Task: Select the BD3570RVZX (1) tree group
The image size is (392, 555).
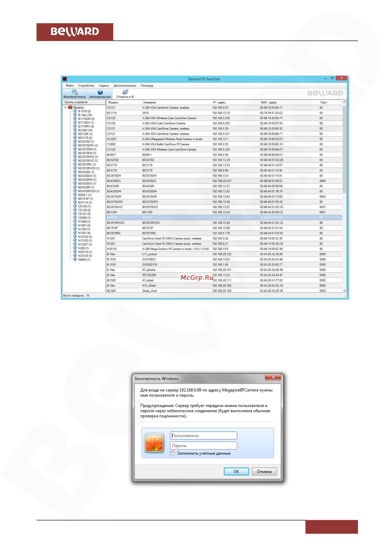Action: click(89, 168)
